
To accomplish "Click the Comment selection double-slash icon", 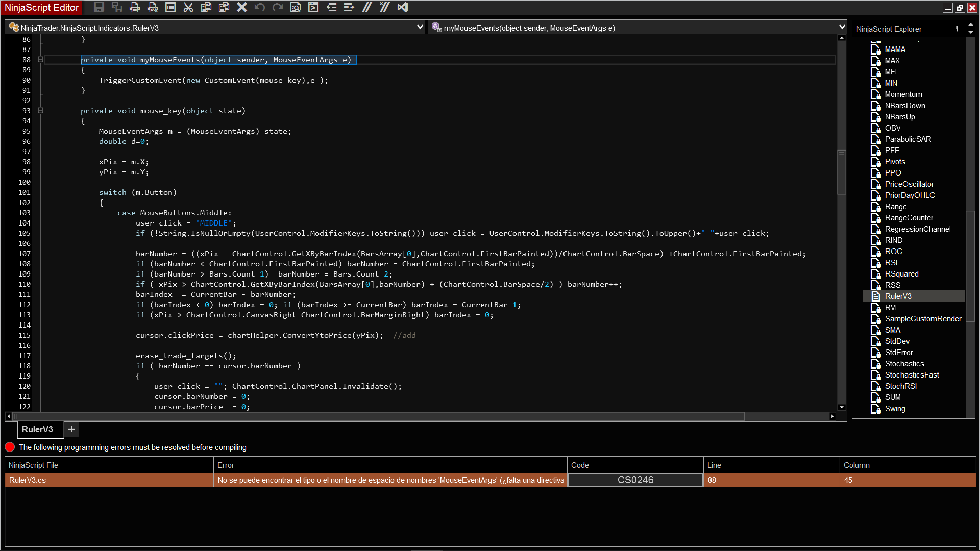I will tap(367, 7).
